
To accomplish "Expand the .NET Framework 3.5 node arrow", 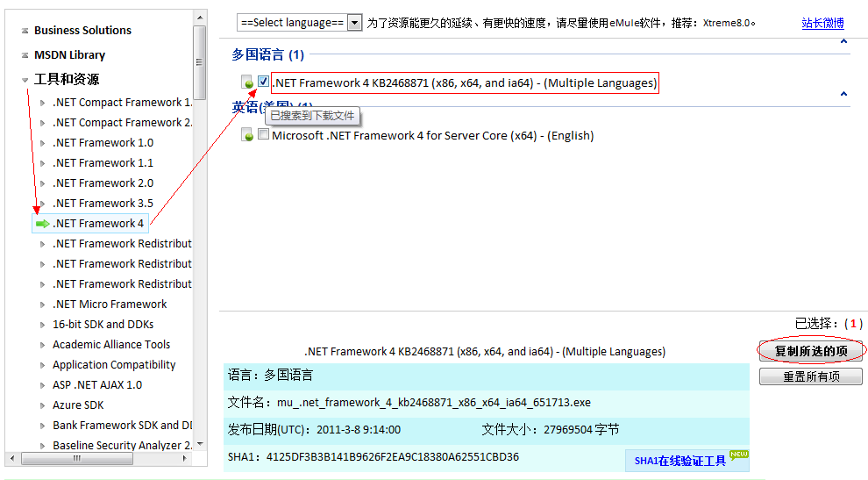I will click(x=43, y=204).
